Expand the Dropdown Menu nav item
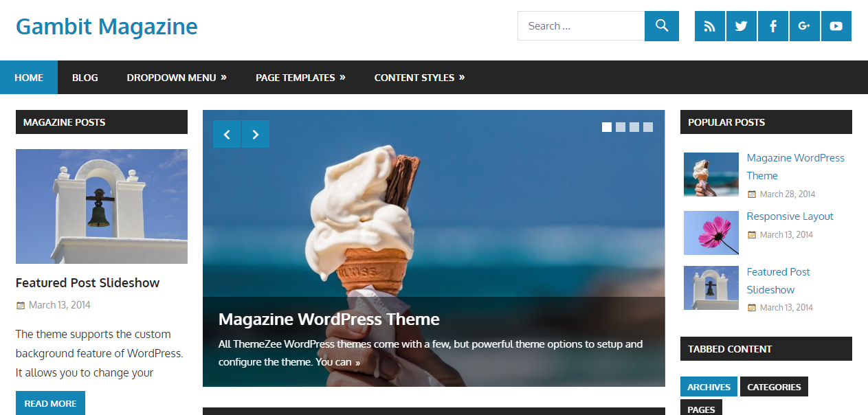868x415 pixels. coord(177,78)
